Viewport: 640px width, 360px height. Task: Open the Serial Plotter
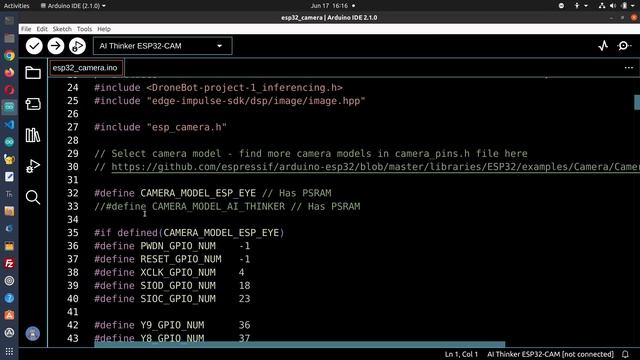pos(603,46)
